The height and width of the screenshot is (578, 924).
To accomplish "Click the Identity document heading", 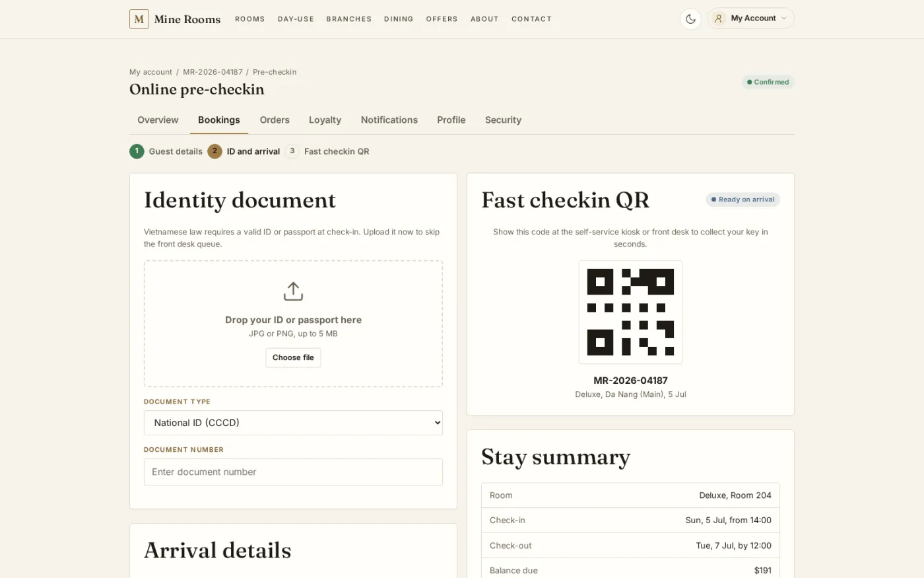I will [x=240, y=200].
